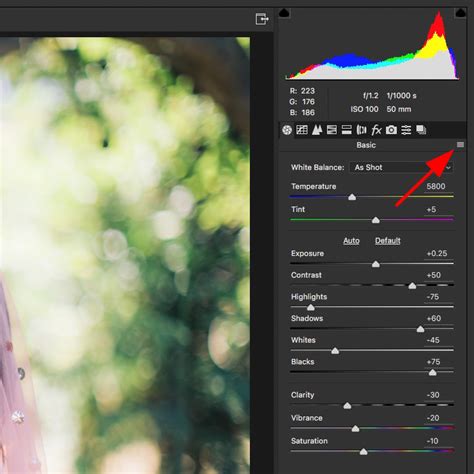The image size is (474, 474).
Task: Open the Tone Curve panel icon
Action: point(302,130)
